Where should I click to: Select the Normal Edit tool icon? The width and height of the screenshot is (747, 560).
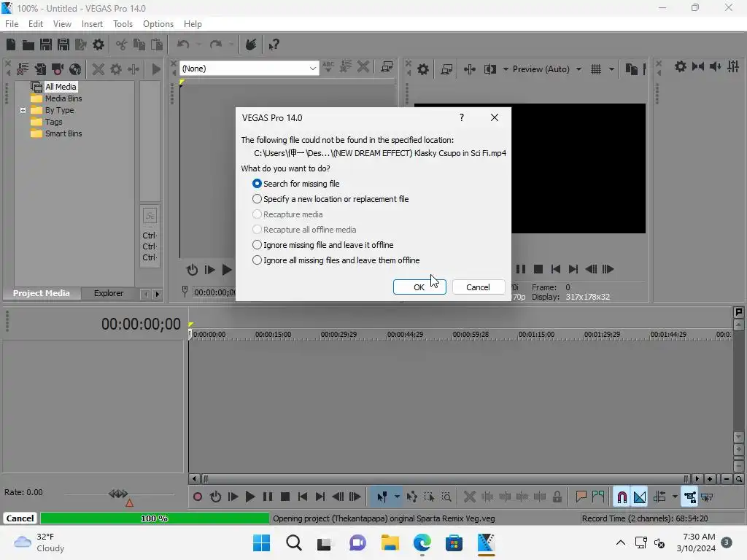coord(382,497)
